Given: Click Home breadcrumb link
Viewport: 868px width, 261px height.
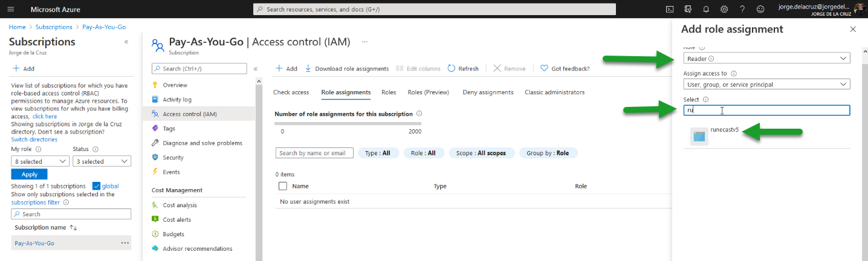Looking at the screenshot, I should (18, 27).
